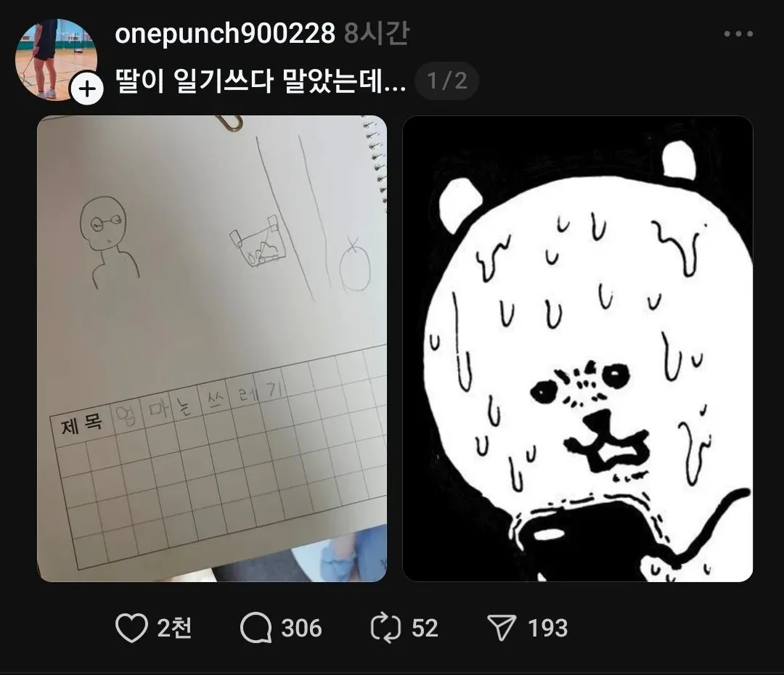Image resolution: width=784 pixels, height=675 pixels.
Task: View the 52 reposts count
Action: (x=425, y=628)
